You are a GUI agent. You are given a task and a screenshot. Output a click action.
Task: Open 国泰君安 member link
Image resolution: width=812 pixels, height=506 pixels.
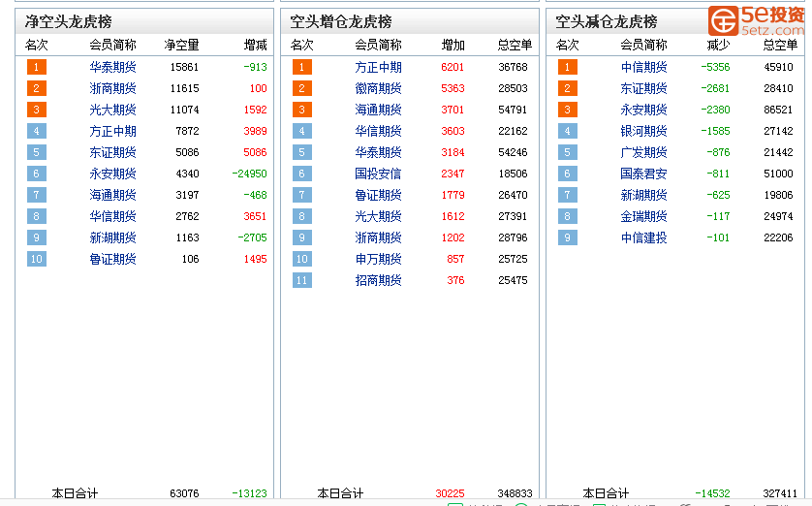coord(643,174)
